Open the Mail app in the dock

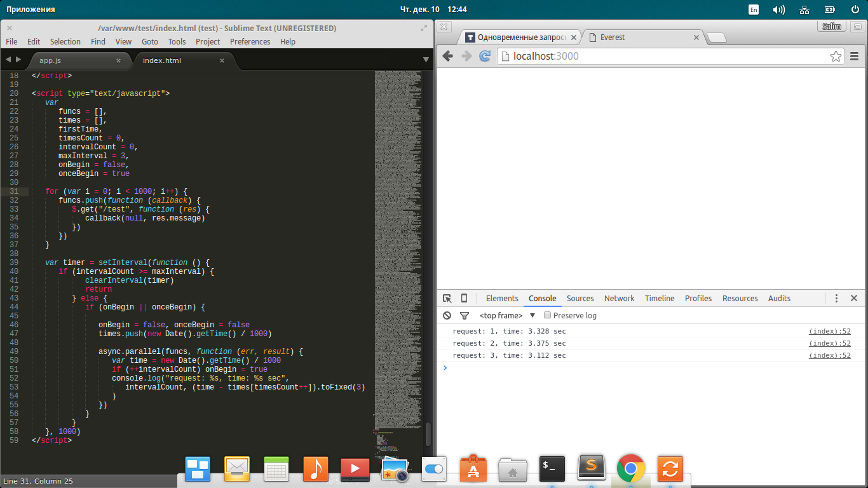pos(237,469)
